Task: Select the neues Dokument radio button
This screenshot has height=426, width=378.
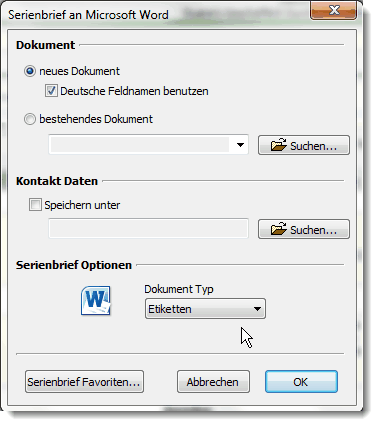Action: [30, 71]
